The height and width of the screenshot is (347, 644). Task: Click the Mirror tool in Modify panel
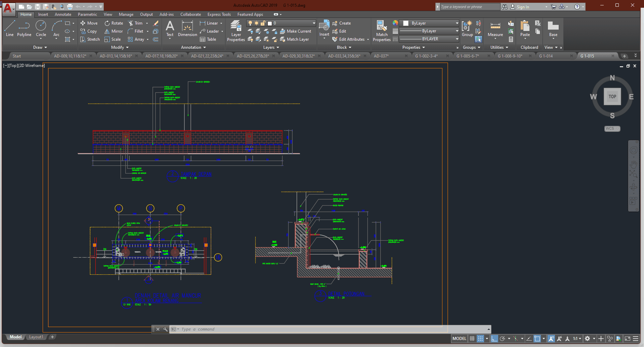(114, 31)
